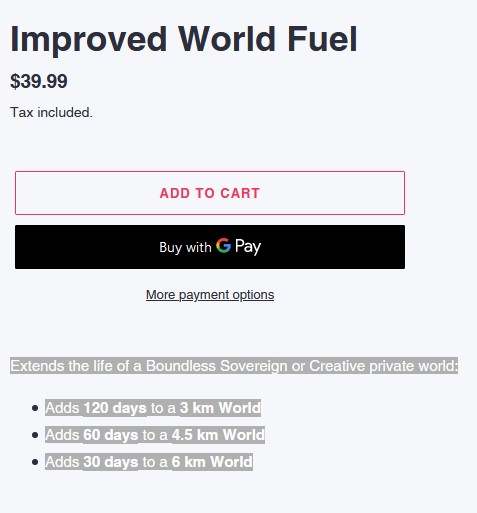477x513 pixels.
Task: Click the Extends the life description line
Action: [x=234, y=366]
